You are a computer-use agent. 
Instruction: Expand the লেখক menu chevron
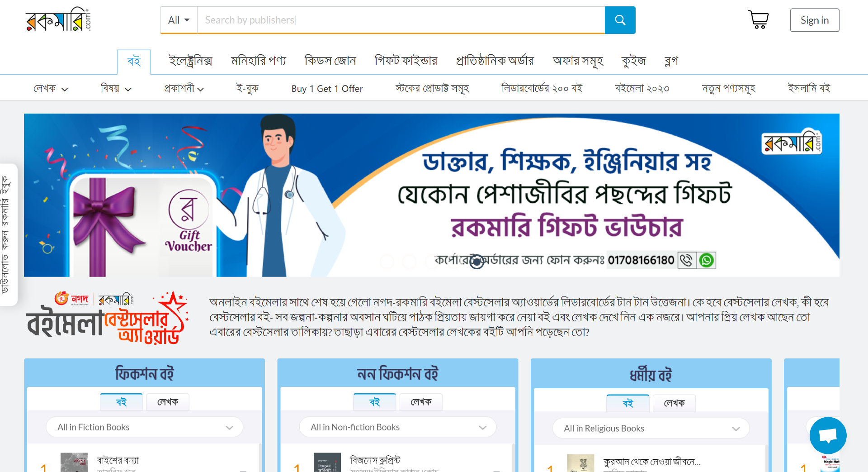[x=65, y=90]
